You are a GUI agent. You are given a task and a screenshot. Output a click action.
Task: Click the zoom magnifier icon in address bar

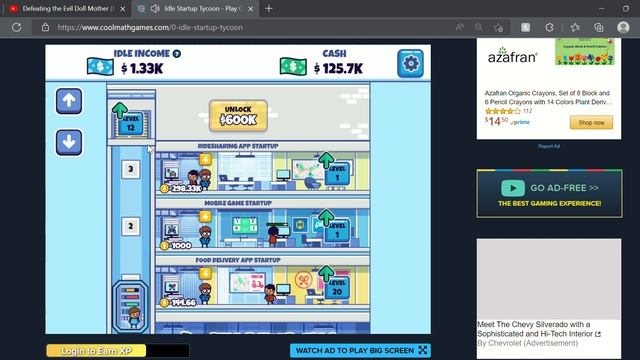[x=478, y=27]
